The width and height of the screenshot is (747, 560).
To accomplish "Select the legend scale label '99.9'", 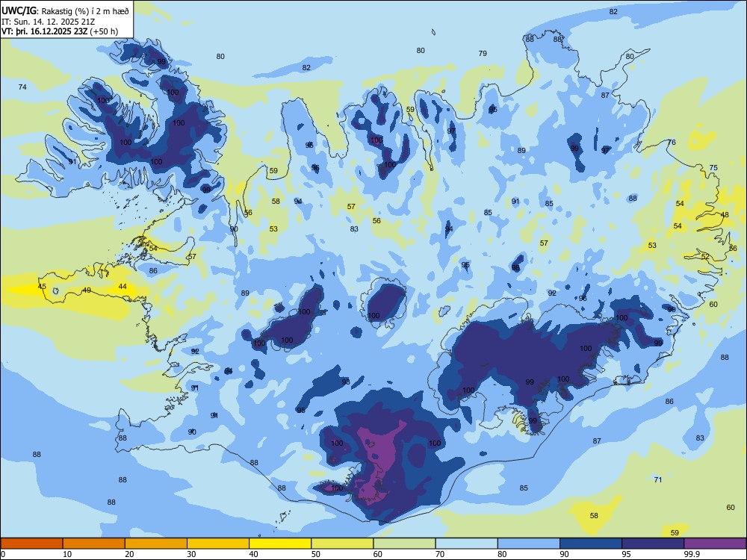I will (x=692, y=554).
